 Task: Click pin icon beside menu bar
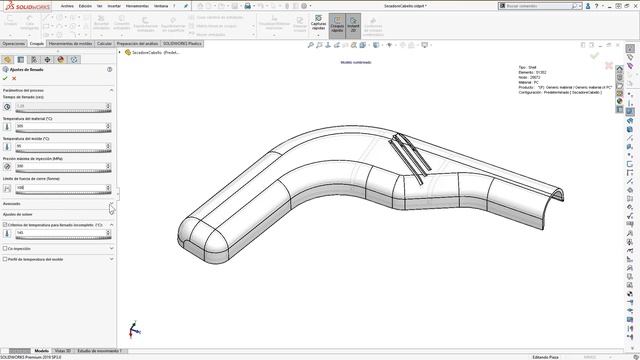[x=186, y=6]
